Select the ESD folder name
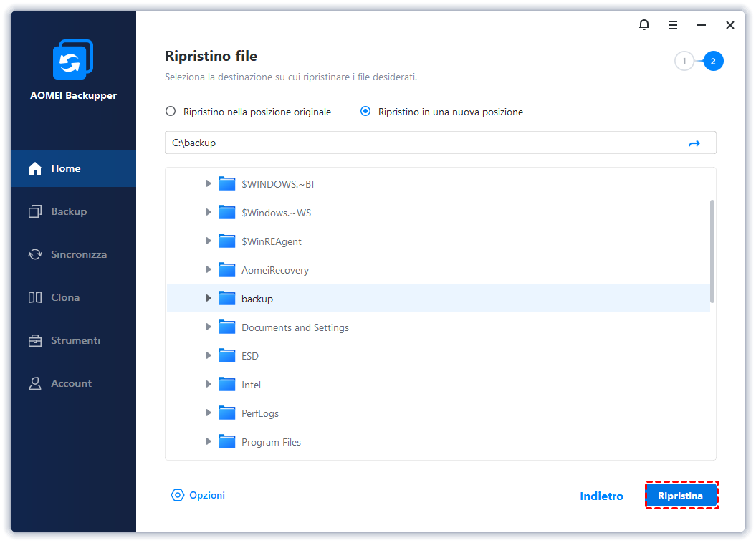The height and width of the screenshot is (543, 756). tap(250, 356)
